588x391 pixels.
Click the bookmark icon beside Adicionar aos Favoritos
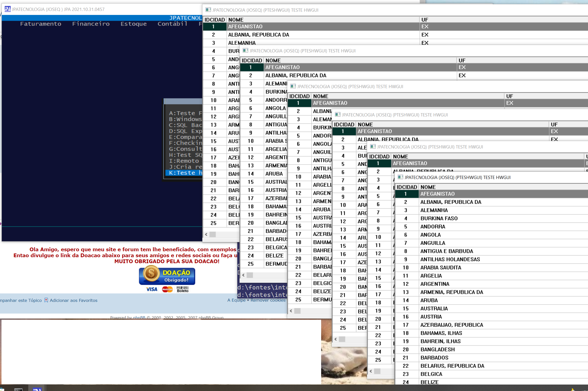tap(46, 300)
